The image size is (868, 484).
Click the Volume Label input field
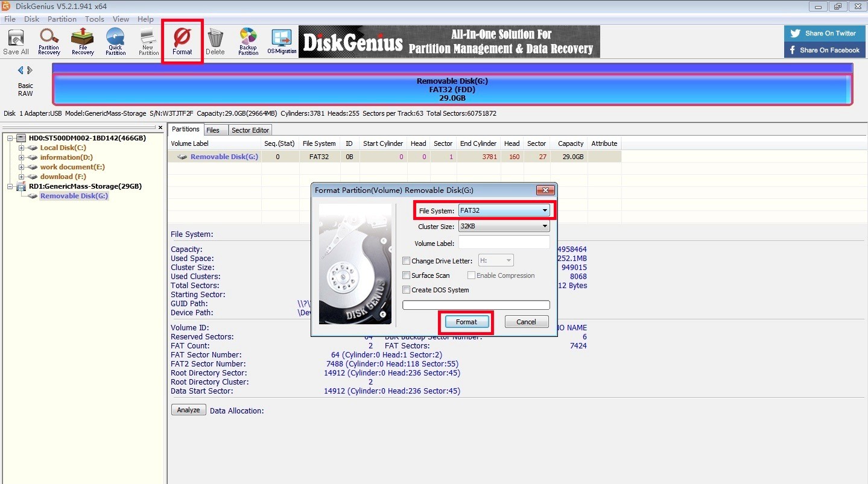pyautogui.click(x=504, y=242)
